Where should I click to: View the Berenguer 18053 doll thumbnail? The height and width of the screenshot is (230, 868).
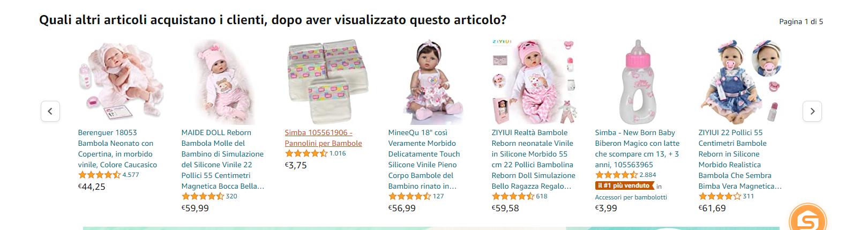point(121,81)
